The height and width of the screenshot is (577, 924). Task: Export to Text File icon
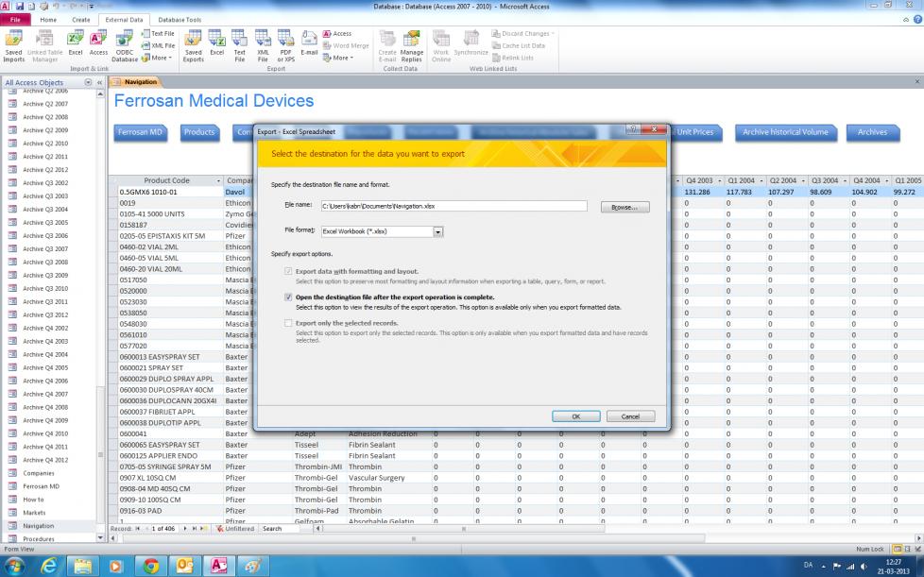pos(239,46)
